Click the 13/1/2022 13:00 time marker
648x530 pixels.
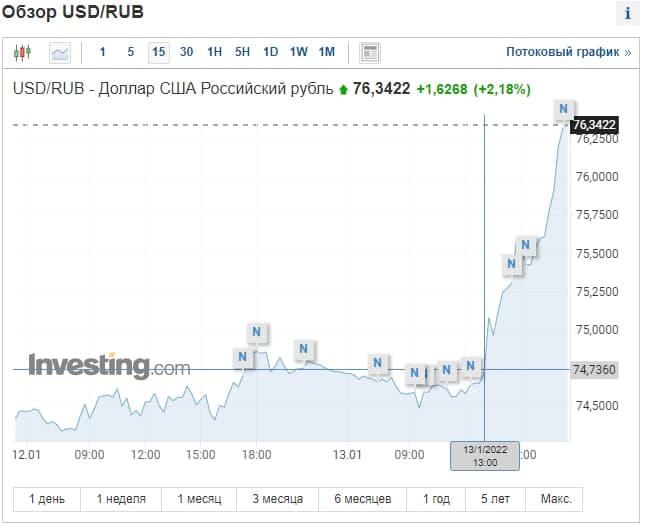pyautogui.click(x=484, y=455)
